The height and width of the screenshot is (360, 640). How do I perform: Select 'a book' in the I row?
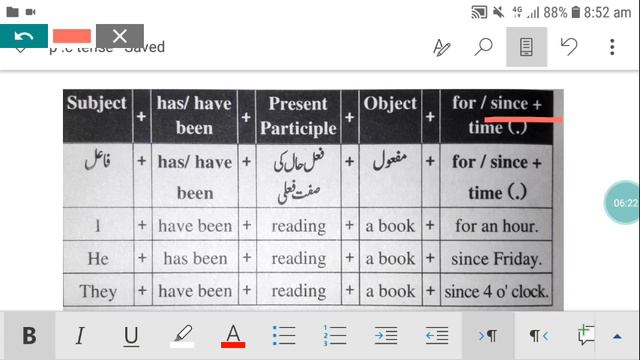click(x=390, y=225)
